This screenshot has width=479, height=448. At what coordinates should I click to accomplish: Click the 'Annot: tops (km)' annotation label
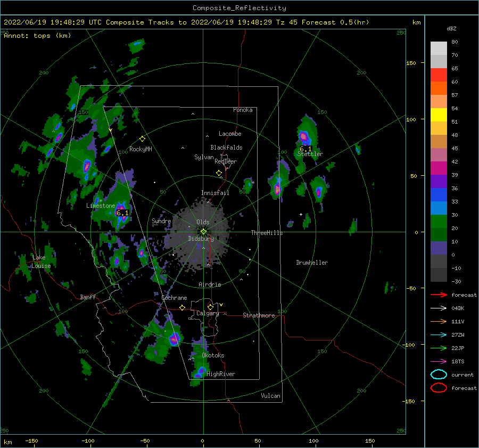click(37, 36)
